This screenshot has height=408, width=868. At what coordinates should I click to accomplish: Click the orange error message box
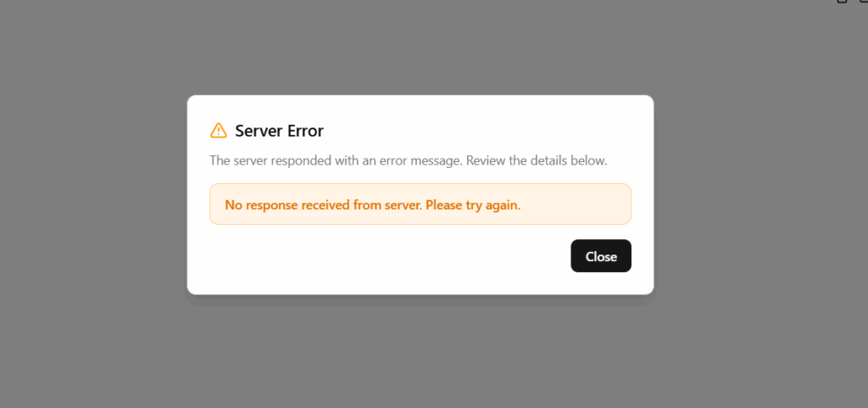point(420,204)
